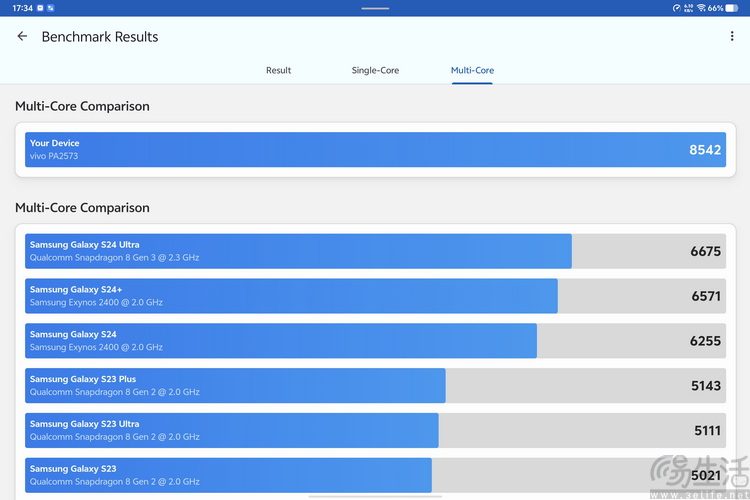
Task: Tap the speedometer icon in status bar
Action: pos(676,8)
